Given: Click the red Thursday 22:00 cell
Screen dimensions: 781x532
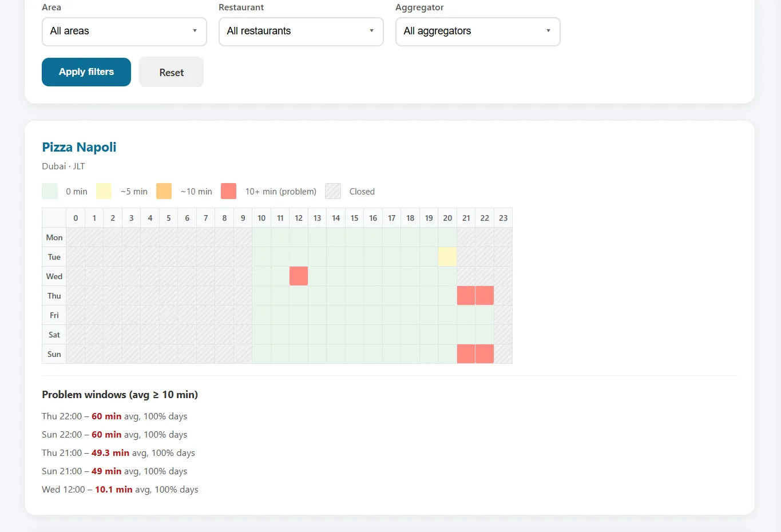Looking at the screenshot, I should coord(485,296).
